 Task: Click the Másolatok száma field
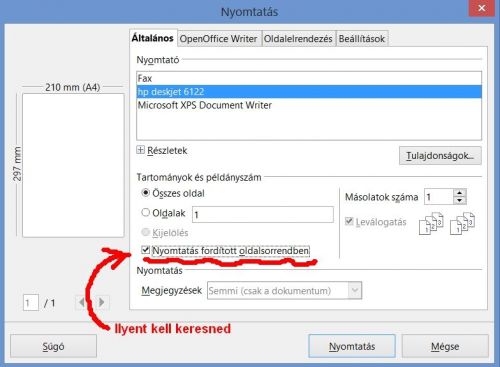(x=439, y=197)
